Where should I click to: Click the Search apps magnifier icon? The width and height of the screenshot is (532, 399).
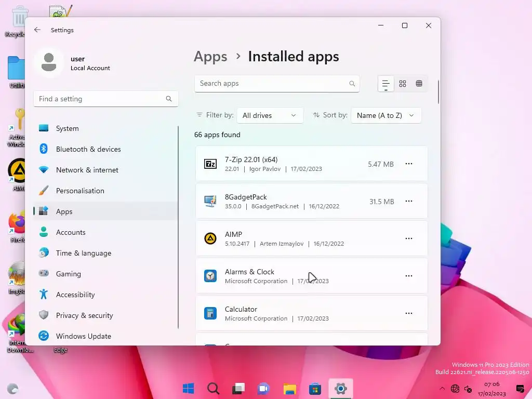(352, 84)
